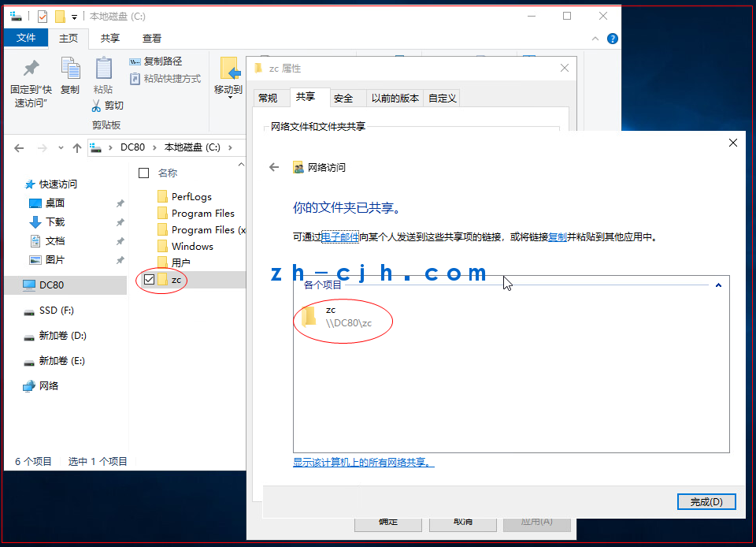Expand the recent locations dropdown arrow
This screenshot has width=756, height=547.
61,148
